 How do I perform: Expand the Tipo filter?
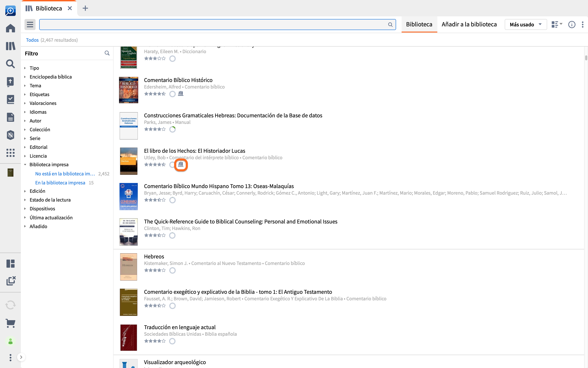tap(25, 68)
